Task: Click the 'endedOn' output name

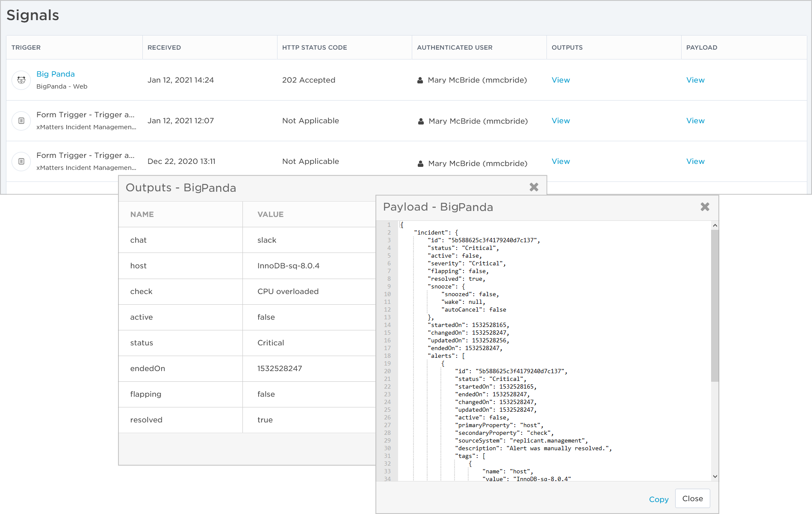Action: [x=148, y=368]
